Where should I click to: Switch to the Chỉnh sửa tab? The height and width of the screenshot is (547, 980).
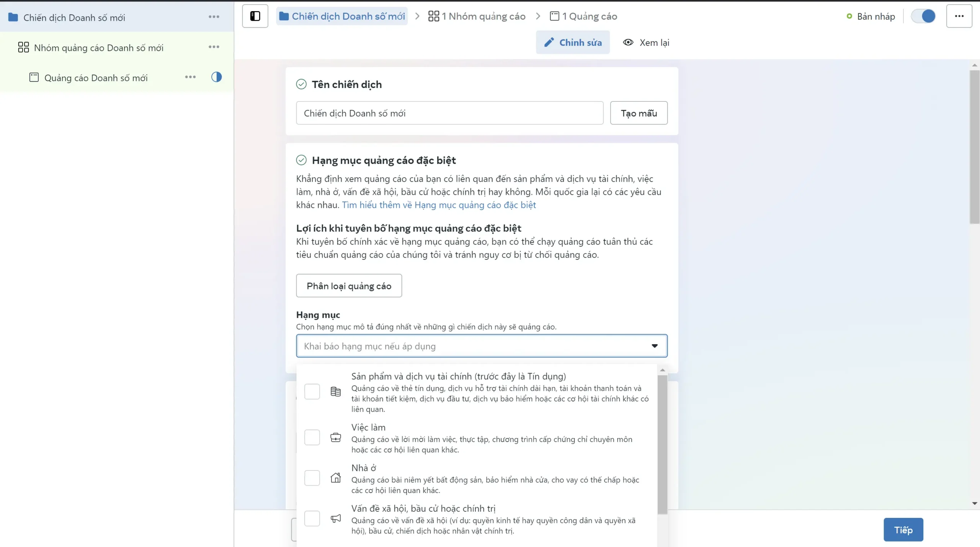click(573, 42)
